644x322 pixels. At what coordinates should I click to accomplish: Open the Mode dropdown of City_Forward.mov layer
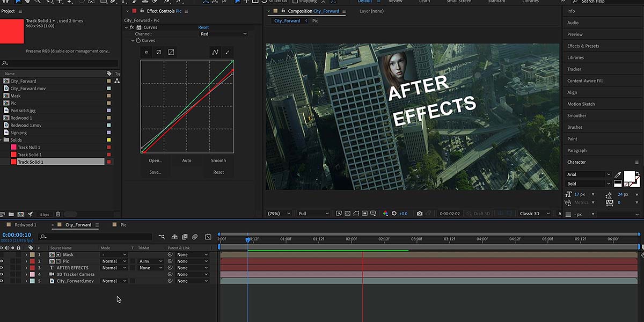pyautogui.click(x=114, y=281)
